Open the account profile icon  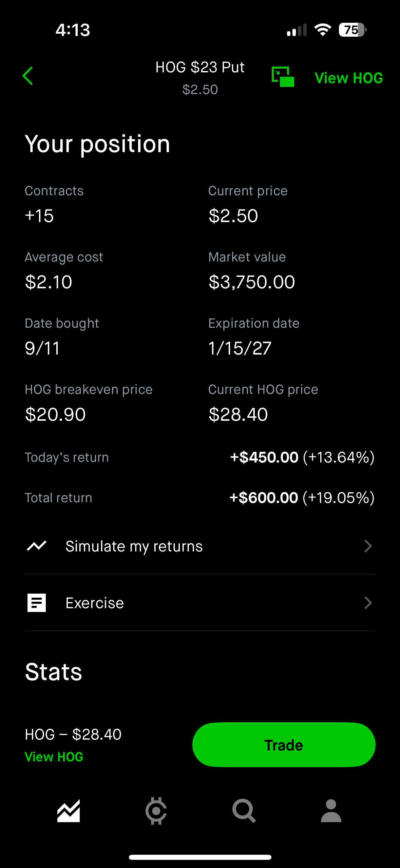(x=331, y=811)
